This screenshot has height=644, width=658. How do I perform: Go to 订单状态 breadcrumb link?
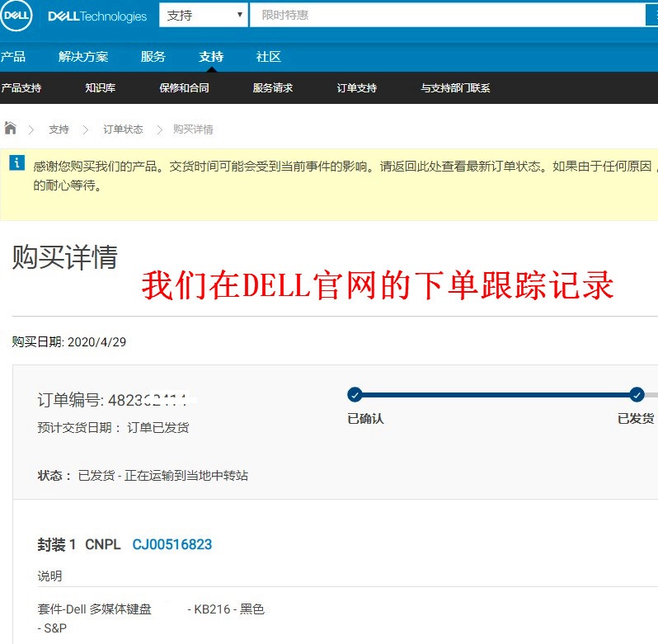pos(123,129)
